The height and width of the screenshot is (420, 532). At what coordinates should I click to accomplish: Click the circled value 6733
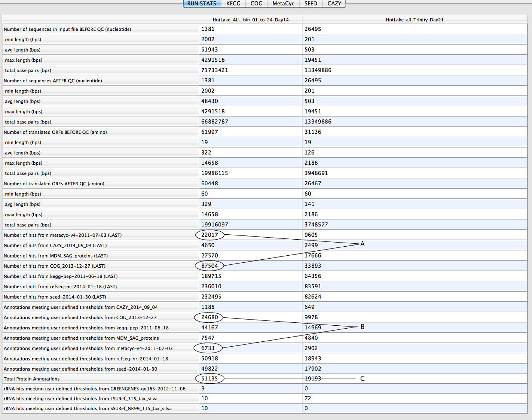[x=208, y=349]
